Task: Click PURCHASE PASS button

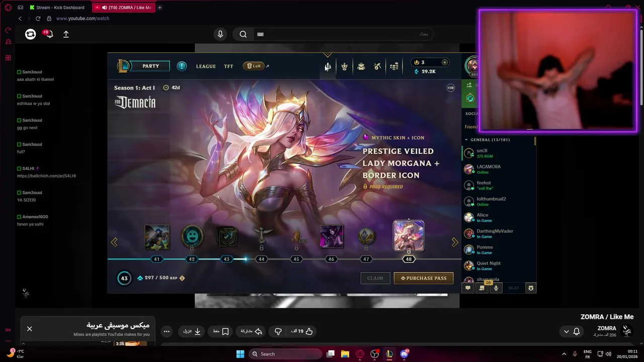Action: pos(424,278)
